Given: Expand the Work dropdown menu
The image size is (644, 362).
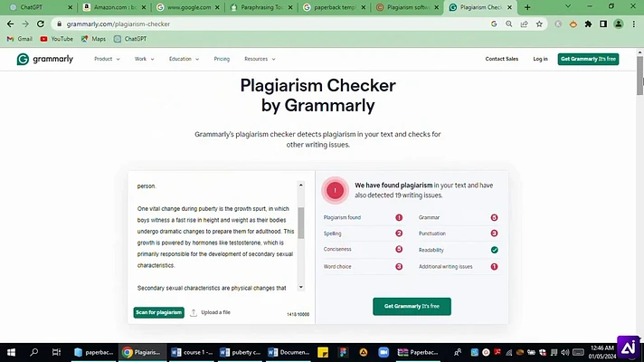Looking at the screenshot, I should pos(144,59).
